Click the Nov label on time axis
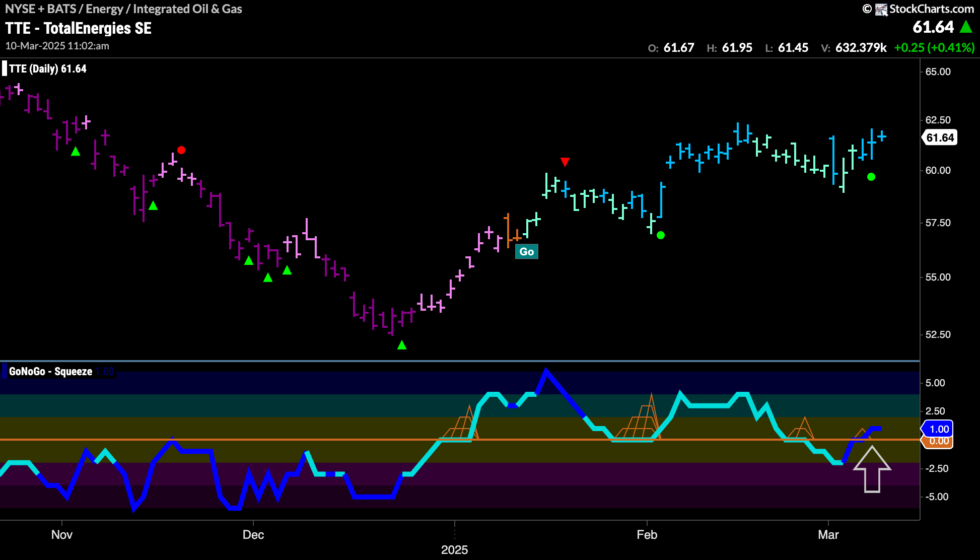Screen dimensions: 980x560 [62, 535]
